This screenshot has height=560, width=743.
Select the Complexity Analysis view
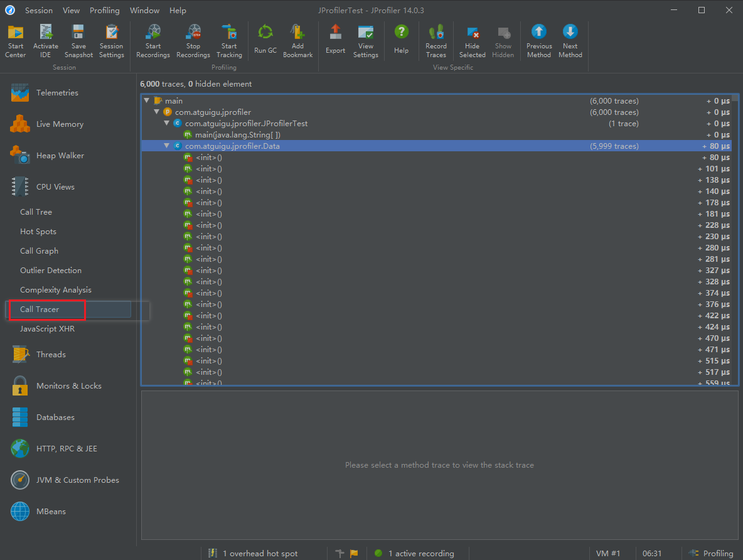56,289
